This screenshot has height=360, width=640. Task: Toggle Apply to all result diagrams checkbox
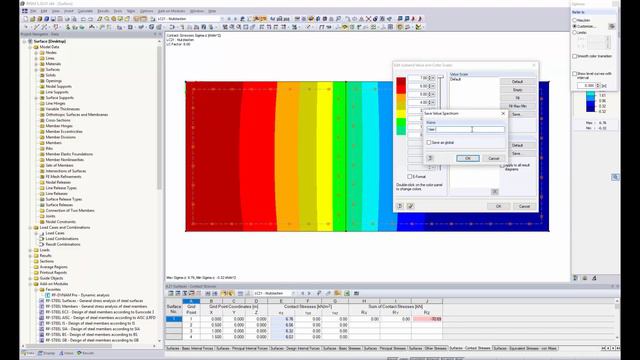pyautogui.click(x=502, y=166)
